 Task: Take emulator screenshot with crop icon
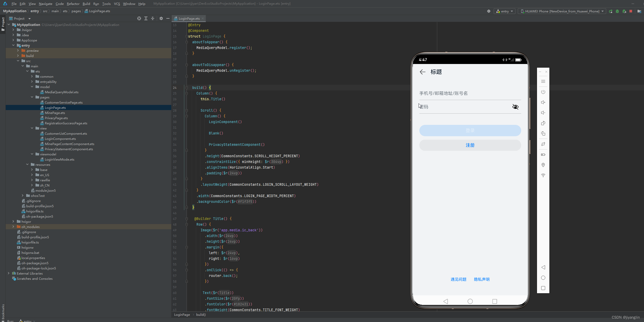(543, 144)
